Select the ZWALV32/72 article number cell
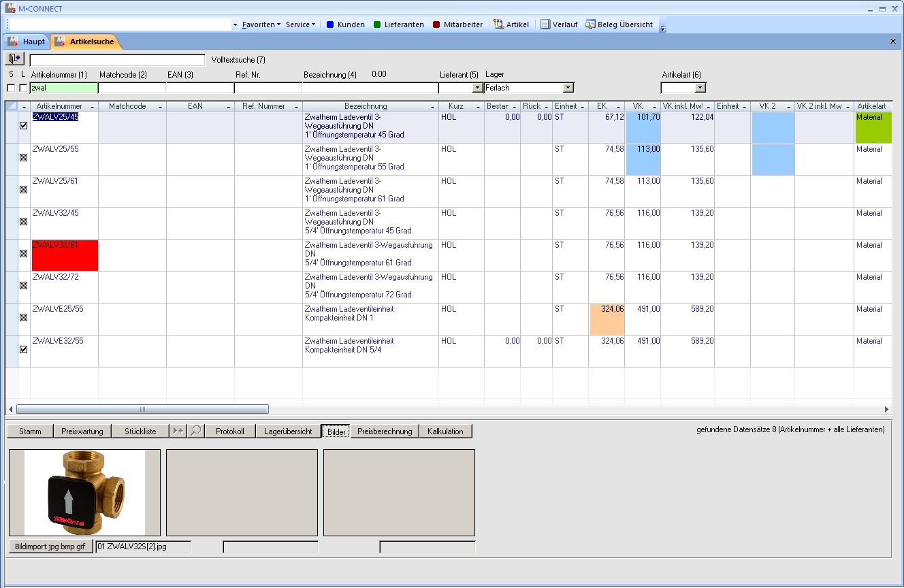Screen dimensions: 904x588 point(65,287)
